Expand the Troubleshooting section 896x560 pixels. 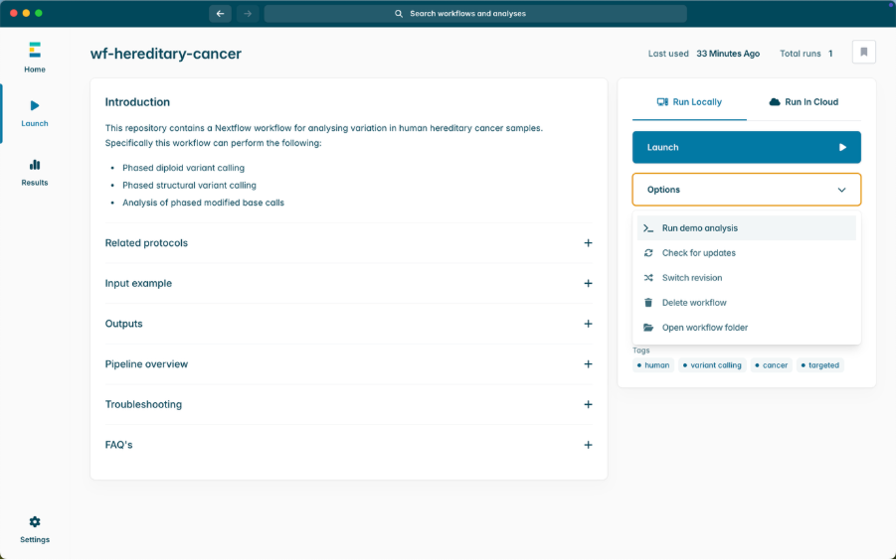(x=349, y=405)
